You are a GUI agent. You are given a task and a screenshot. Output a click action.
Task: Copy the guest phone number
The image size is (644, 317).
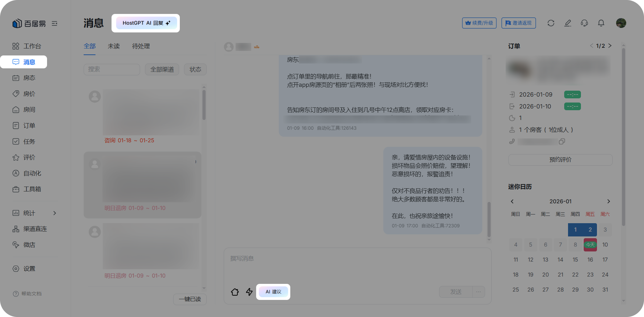(562, 142)
